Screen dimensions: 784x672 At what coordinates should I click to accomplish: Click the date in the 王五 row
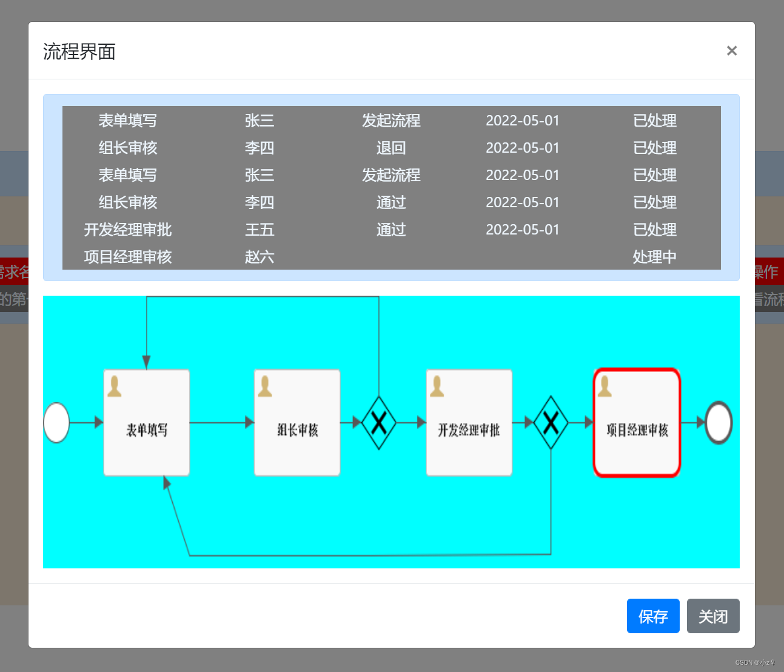click(x=523, y=230)
